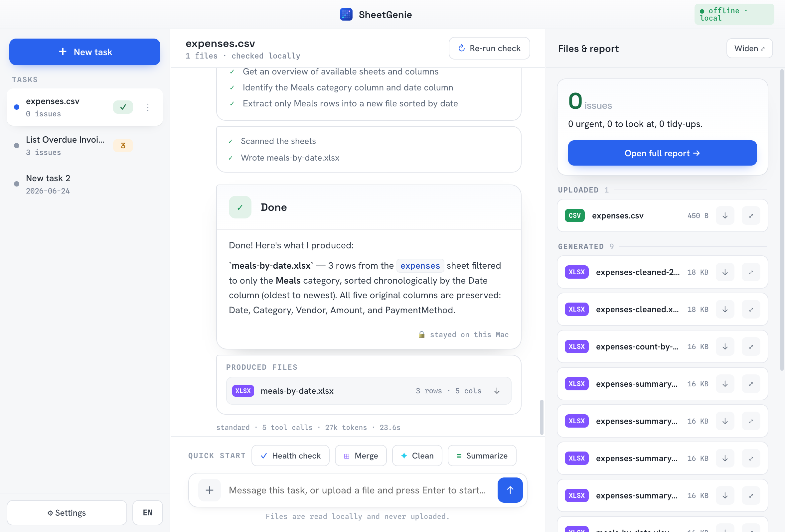Click the '1 files · checked locally' subtitle
Viewport: 785px width, 532px height.
(242, 56)
